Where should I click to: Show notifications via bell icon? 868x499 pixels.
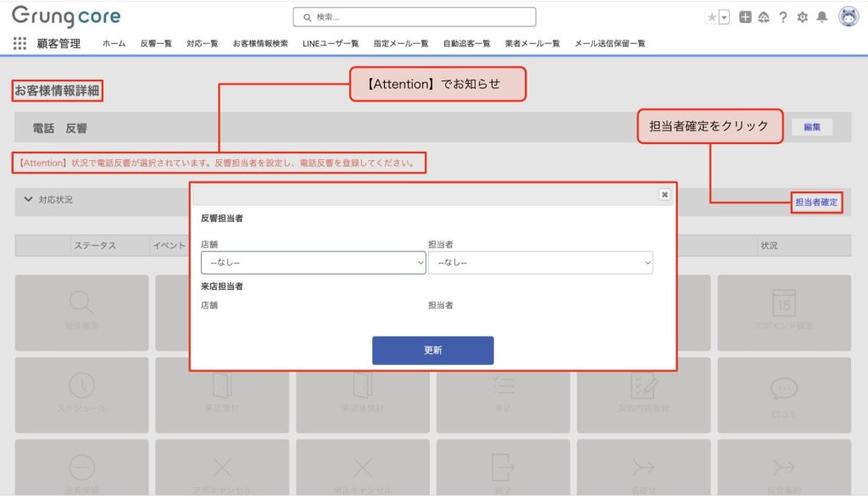[821, 17]
